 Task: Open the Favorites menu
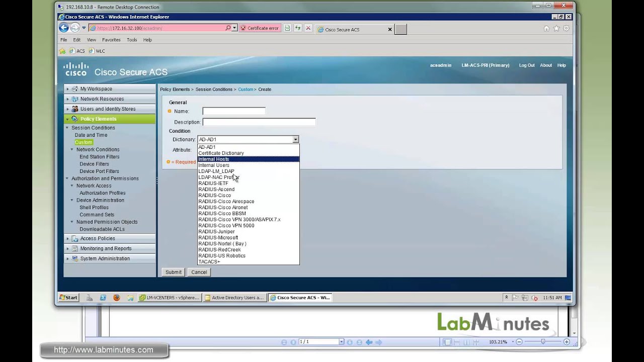point(111,40)
